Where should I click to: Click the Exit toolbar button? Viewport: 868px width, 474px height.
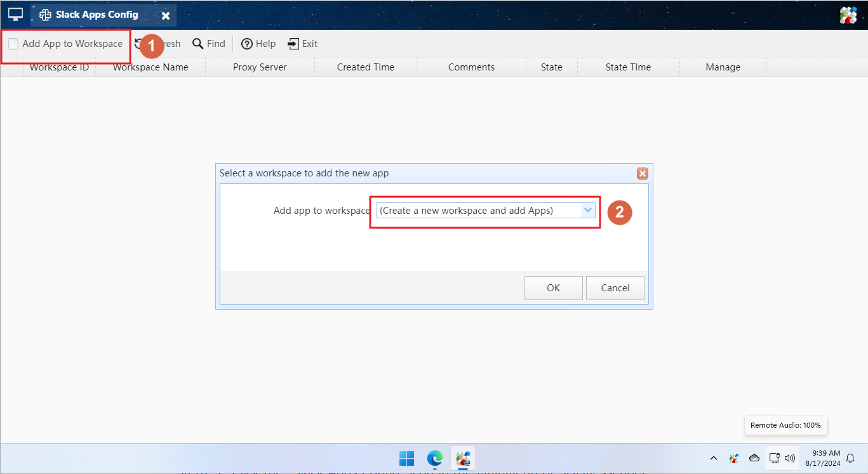click(303, 44)
